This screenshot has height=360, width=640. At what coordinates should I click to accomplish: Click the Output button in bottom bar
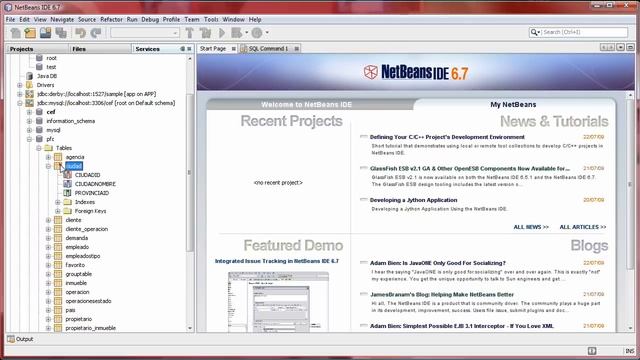tap(20, 339)
